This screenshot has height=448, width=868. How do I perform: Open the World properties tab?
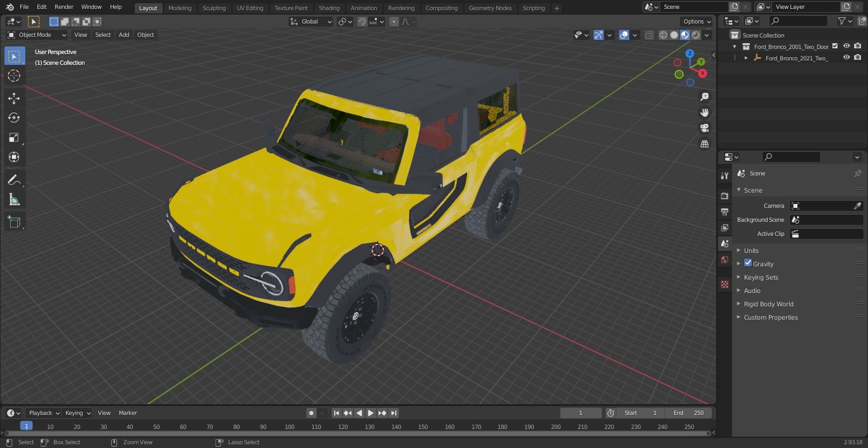point(724,259)
